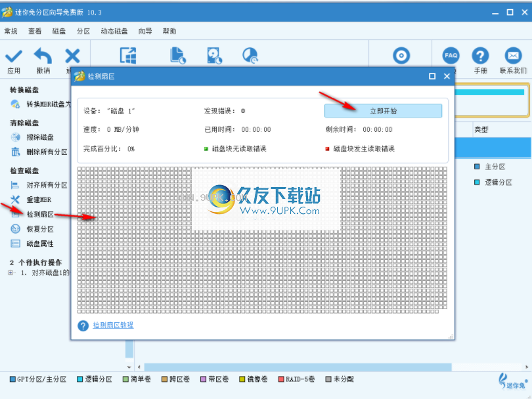Open the 磁盘 (Disk) menu

pyautogui.click(x=59, y=31)
